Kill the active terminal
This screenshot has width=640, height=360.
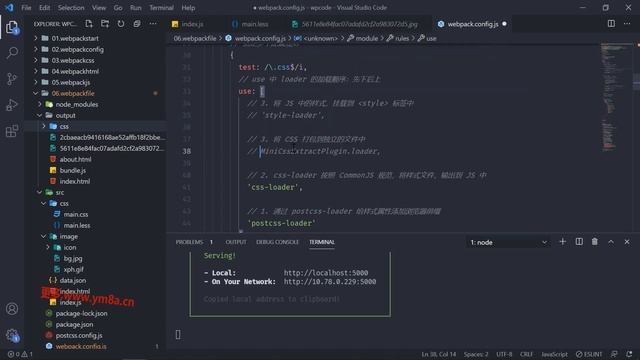pos(595,242)
